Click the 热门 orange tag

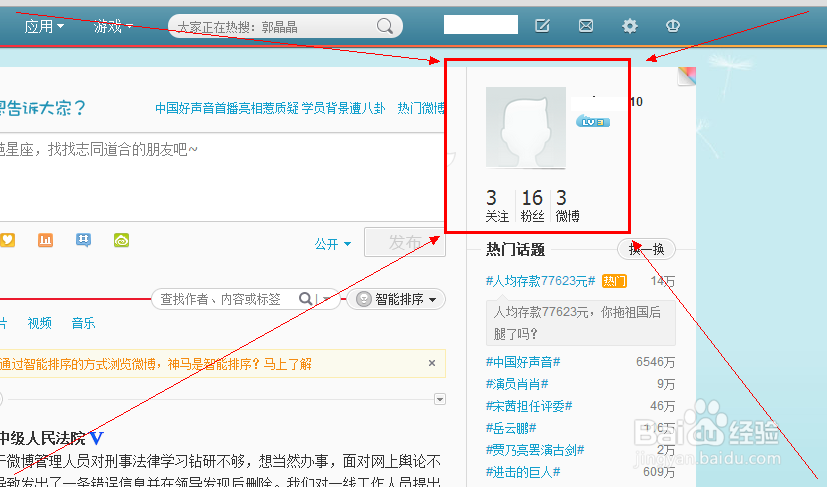614,281
